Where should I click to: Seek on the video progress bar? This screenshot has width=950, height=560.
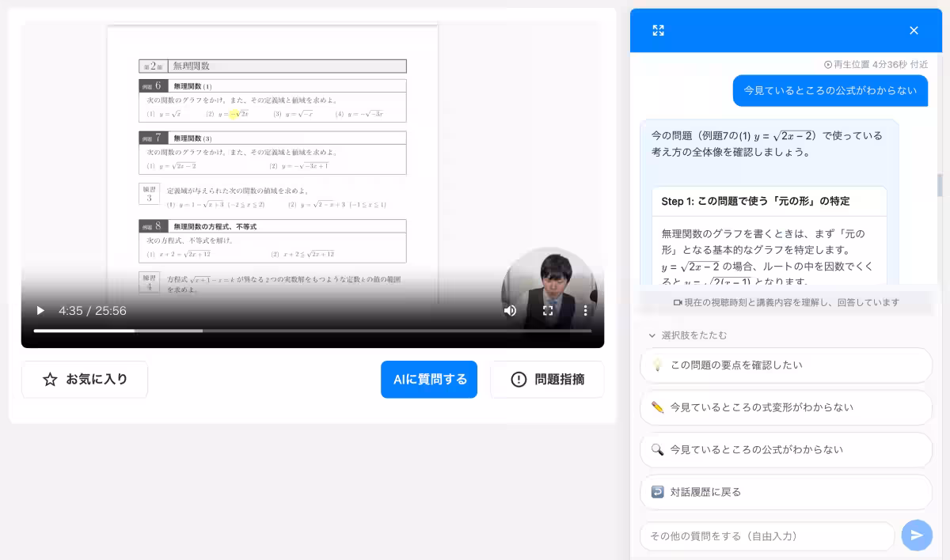(313, 331)
